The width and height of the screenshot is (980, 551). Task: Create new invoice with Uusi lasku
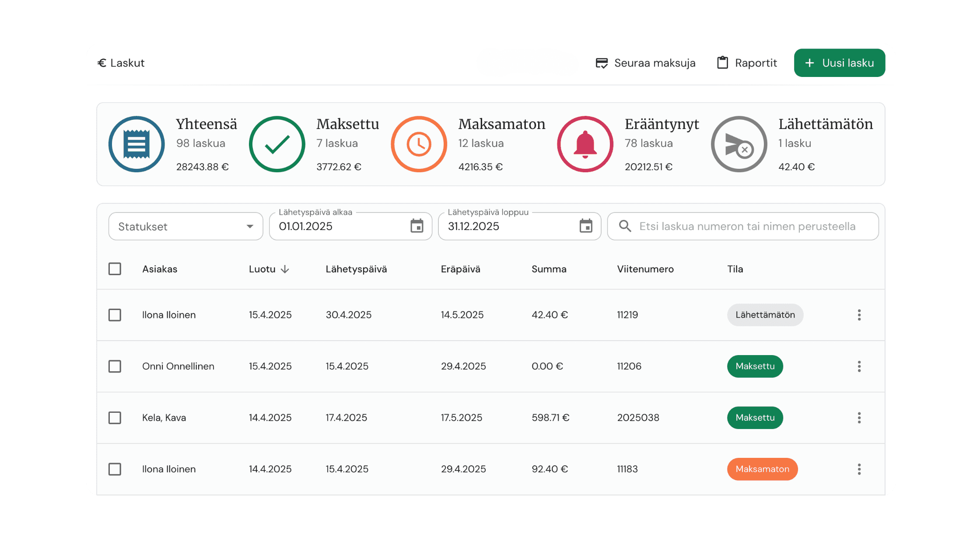point(839,63)
